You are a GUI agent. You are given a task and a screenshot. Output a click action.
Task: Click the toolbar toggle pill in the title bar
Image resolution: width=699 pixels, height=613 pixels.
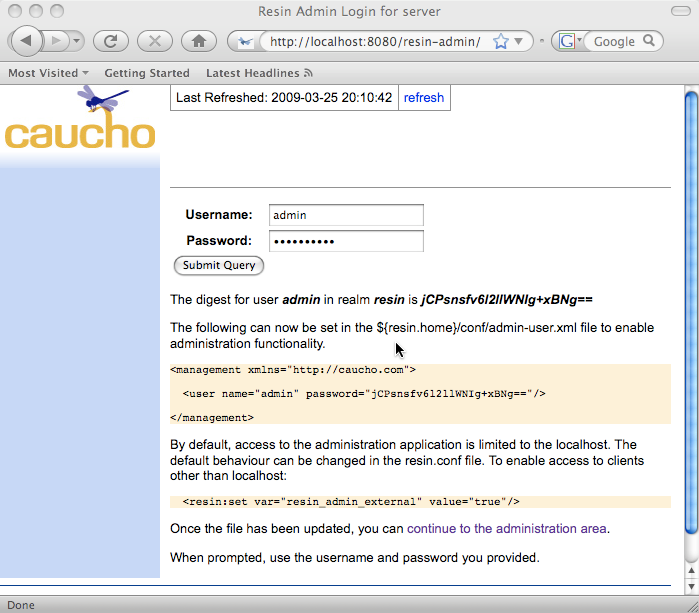(680, 11)
